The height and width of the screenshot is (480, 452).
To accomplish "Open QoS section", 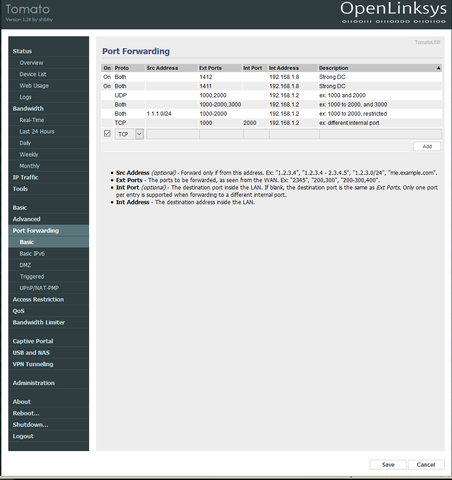I will pyautogui.click(x=18, y=311).
